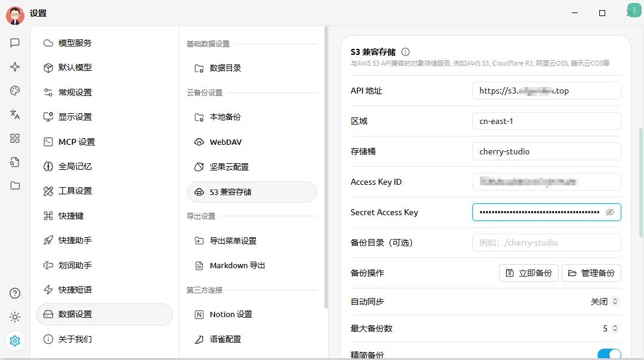Open the mini apps grid icon
The height and width of the screenshot is (360, 644).
click(15, 138)
